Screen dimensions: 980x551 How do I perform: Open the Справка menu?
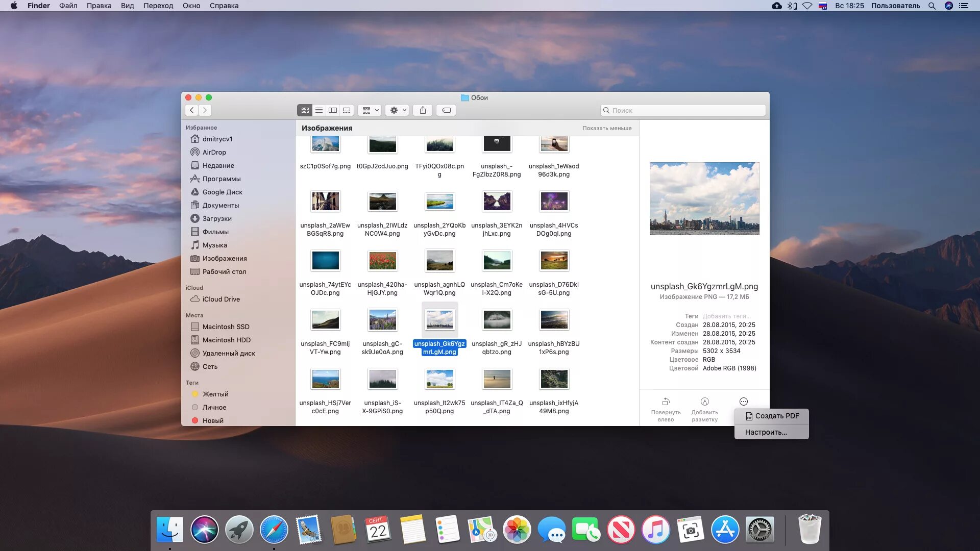pyautogui.click(x=224, y=6)
